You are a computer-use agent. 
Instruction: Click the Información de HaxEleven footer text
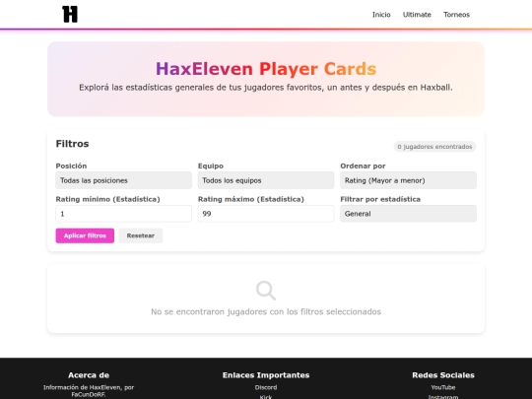tap(89, 390)
